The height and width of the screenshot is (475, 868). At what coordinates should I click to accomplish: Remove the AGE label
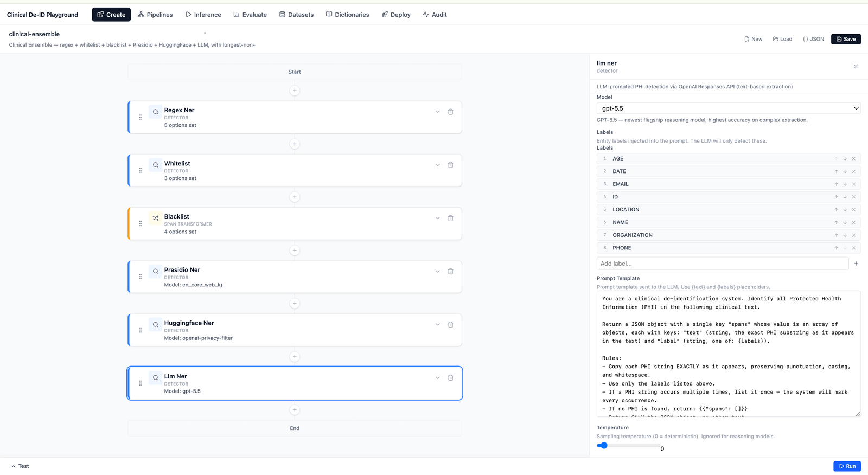click(853, 159)
